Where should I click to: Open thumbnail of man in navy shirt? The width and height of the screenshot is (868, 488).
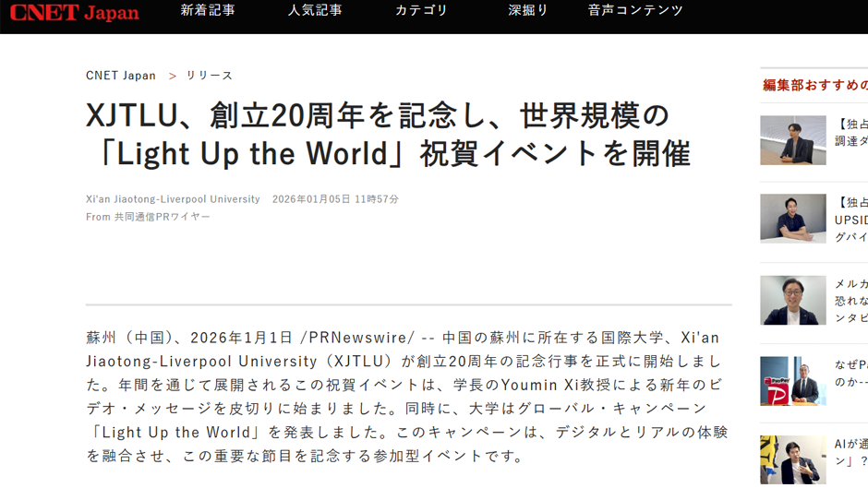click(792, 219)
